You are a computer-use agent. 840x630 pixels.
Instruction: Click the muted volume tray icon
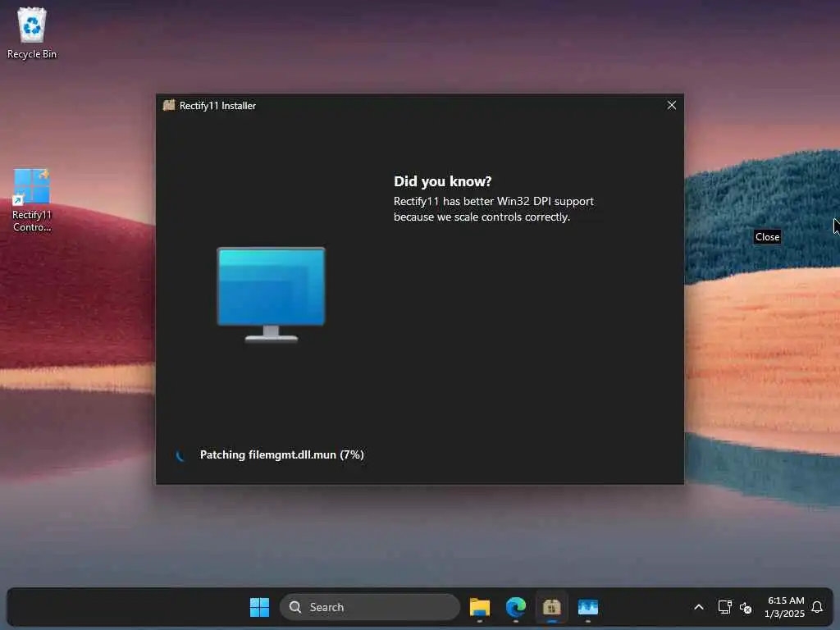point(745,608)
